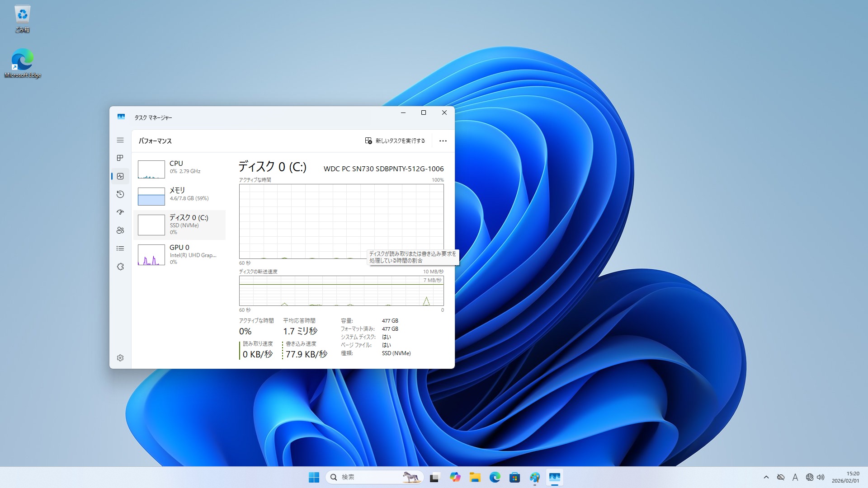Screen dimensions: 868x488
Task: Open Users page icon in sidebar
Action: pyautogui.click(x=120, y=230)
